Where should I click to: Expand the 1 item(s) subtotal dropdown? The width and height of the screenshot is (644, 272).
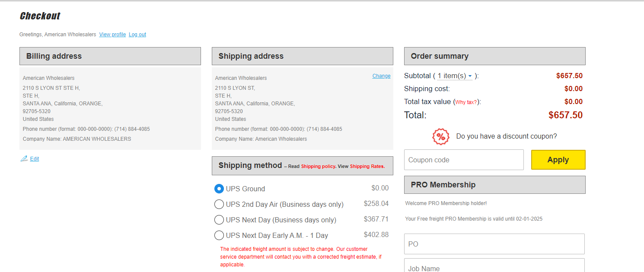coord(455,76)
